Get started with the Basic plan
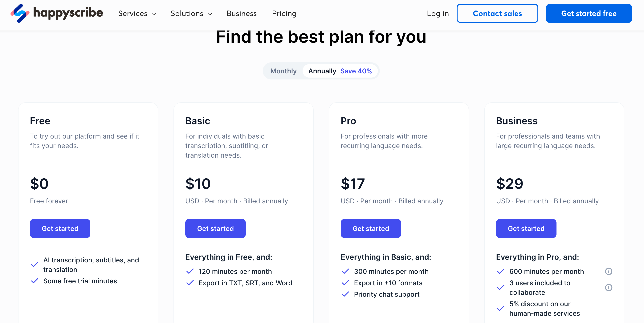Image resolution: width=644 pixels, height=323 pixels. point(215,228)
